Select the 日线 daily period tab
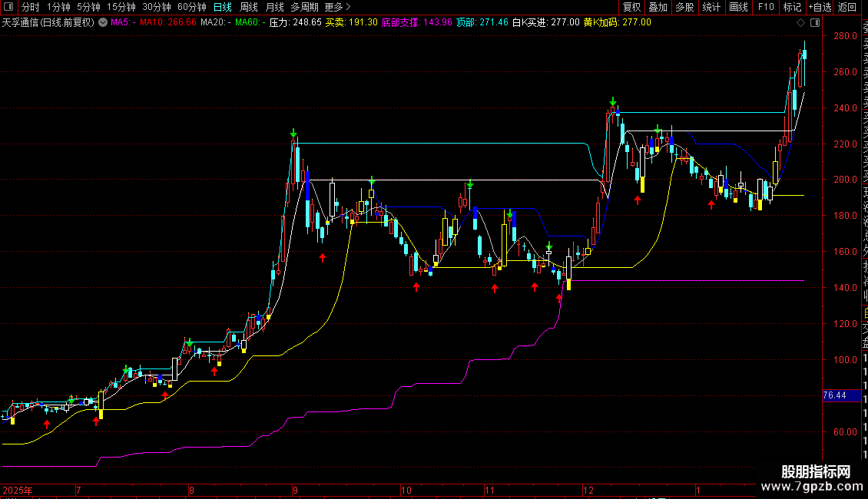This screenshot has height=499, width=868. 223,7
